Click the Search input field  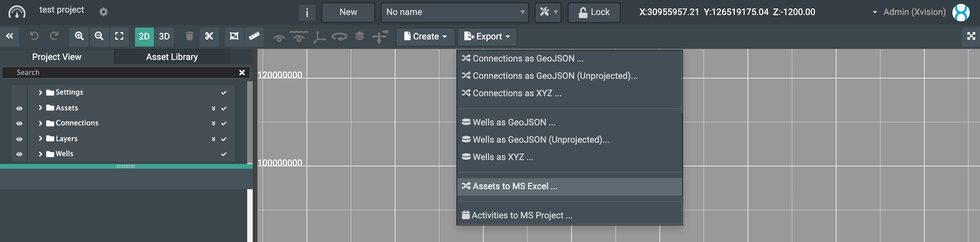pyautogui.click(x=122, y=73)
